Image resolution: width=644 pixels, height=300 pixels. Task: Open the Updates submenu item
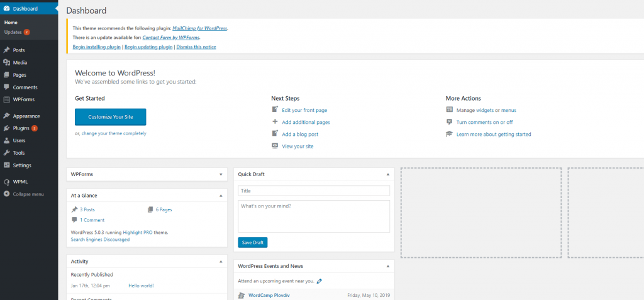coord(13,32)
